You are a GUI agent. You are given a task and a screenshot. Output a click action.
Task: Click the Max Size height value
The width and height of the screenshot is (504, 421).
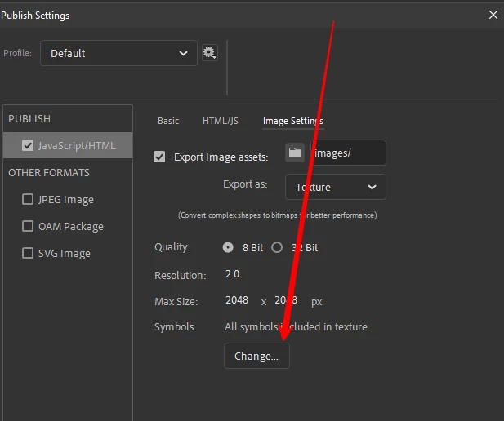point(286,300)
